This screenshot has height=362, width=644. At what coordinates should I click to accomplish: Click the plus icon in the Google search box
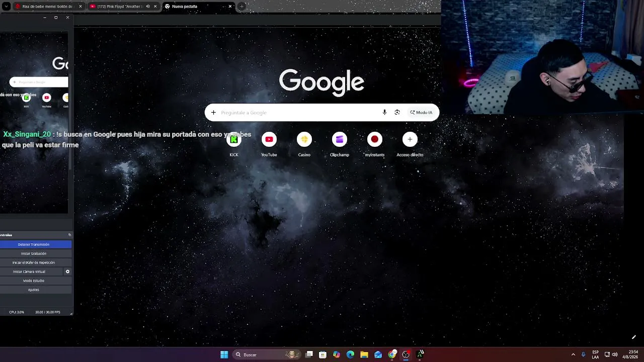coord(213,112)
